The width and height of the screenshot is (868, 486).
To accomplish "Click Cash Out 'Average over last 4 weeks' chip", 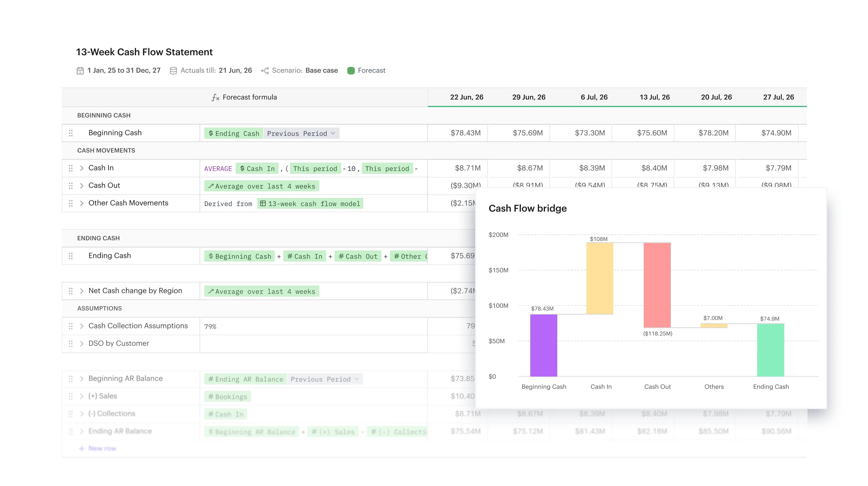I will 261,186.
